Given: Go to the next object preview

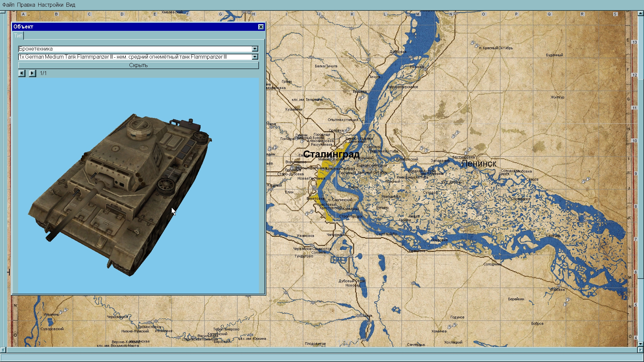Looking at the screenshot, I should point(32,73).
